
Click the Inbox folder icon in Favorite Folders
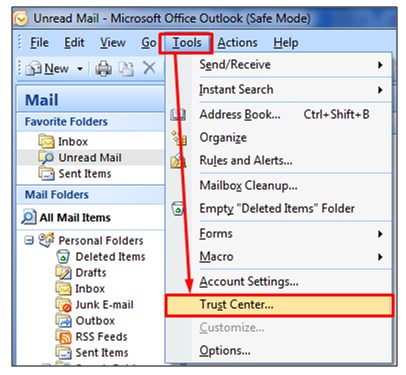[x=46, y=141]
